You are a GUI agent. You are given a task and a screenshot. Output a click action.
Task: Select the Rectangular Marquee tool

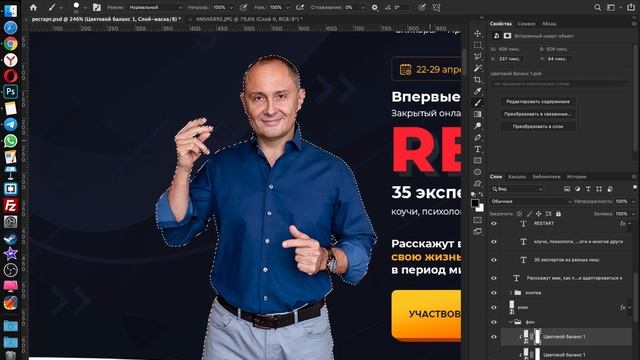coord(478,45)
